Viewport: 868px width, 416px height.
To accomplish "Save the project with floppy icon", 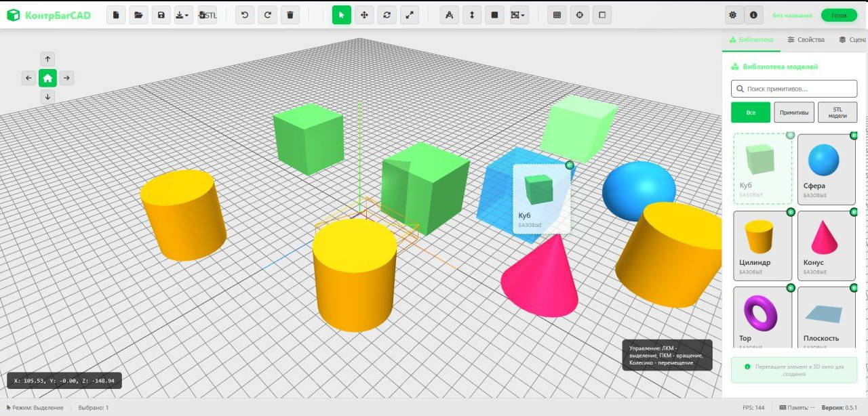I will (x=161, y=15).
